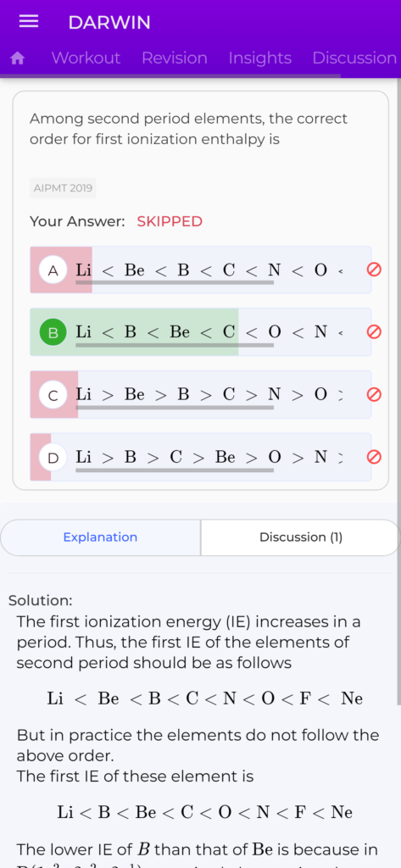
Task: Show the Explanation section
Action: 100,537
